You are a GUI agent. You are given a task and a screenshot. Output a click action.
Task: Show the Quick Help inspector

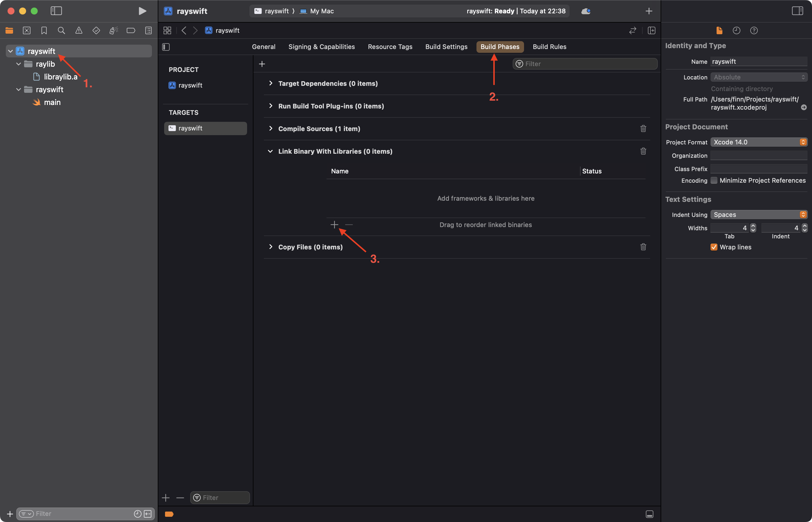pos(754,30)
